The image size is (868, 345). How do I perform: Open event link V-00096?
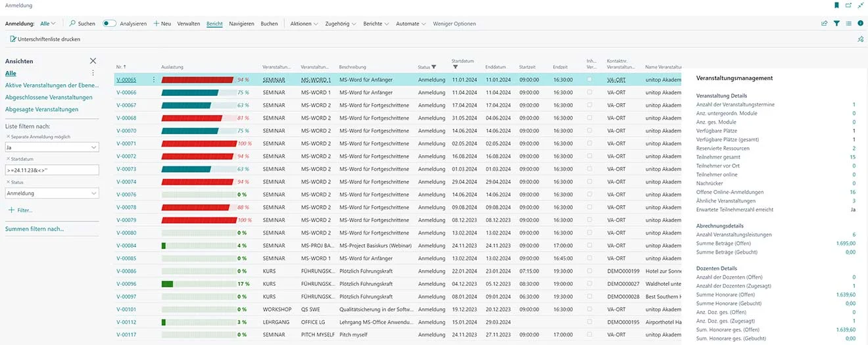point(126,284)
